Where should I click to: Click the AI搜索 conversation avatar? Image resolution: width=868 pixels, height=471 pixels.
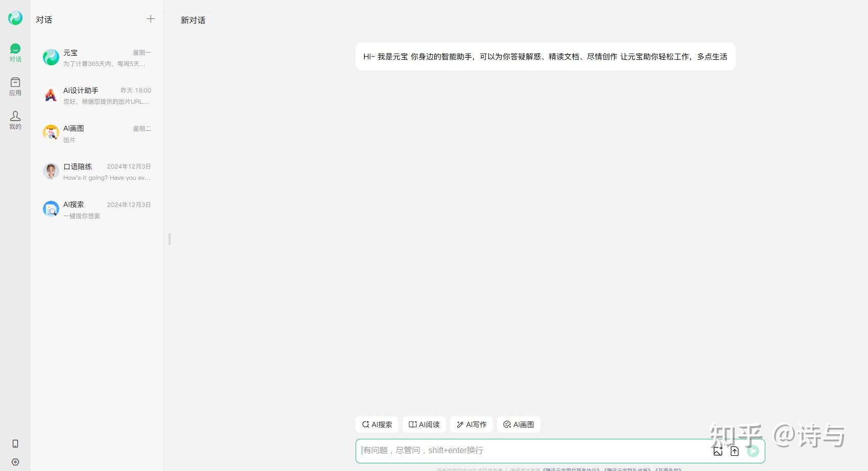[x=51, y=209]
